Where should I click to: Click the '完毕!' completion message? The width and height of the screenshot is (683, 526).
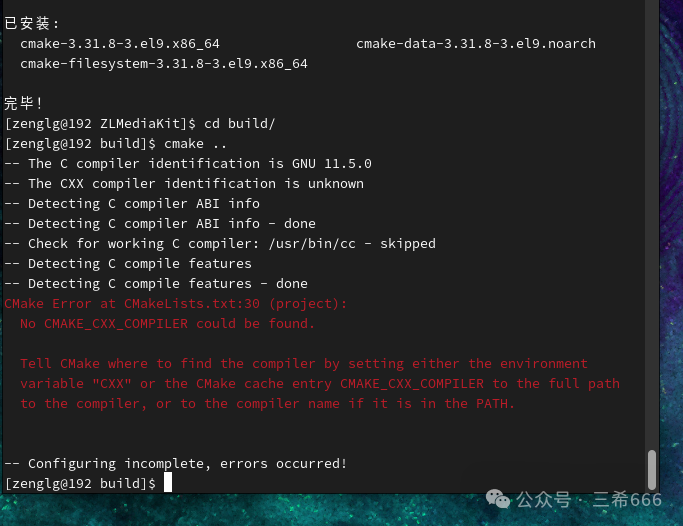pos(24,103)
